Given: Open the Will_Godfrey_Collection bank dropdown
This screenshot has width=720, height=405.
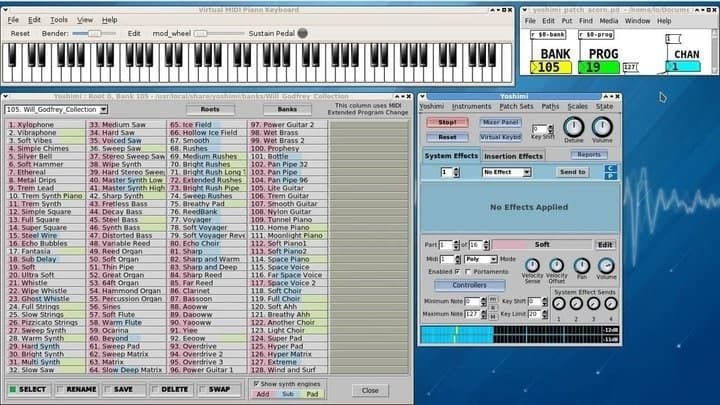Looking at the screenshot, I should pyautogui.click(x=56, y=109).
